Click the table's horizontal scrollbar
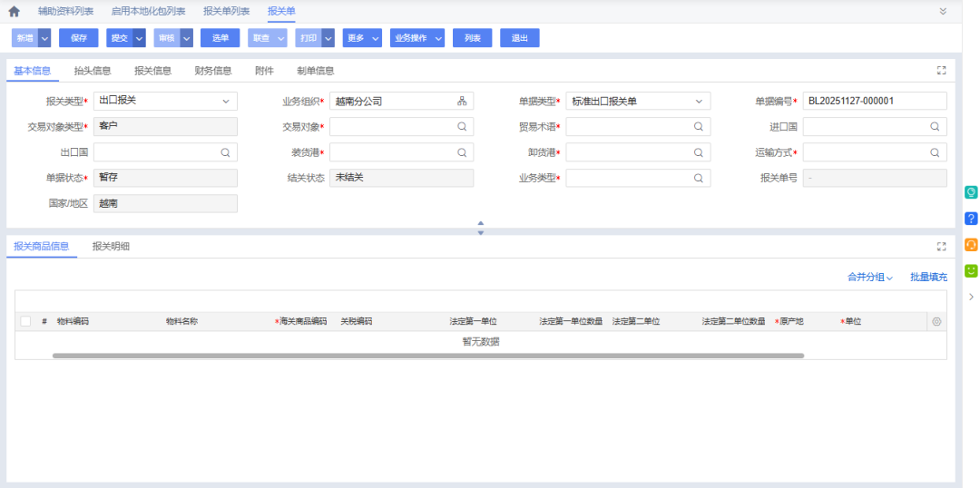This screenshot has height=488, width=980. point(426,356)
